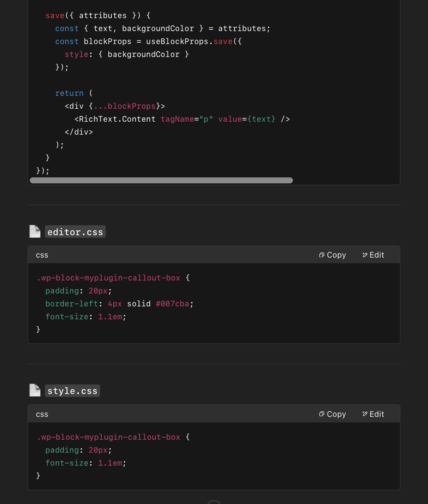
Task: Click the return ( statement
Action: click(74, 93)
